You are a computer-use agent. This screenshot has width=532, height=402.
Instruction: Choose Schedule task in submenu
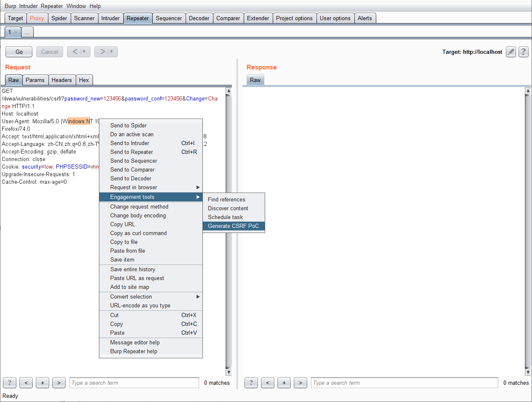(234, 217)
